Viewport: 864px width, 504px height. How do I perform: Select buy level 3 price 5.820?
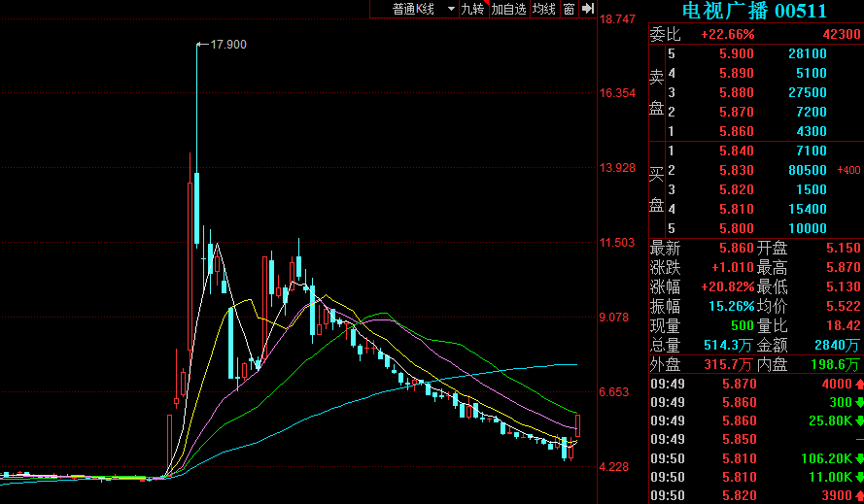(x=736, y=189)
